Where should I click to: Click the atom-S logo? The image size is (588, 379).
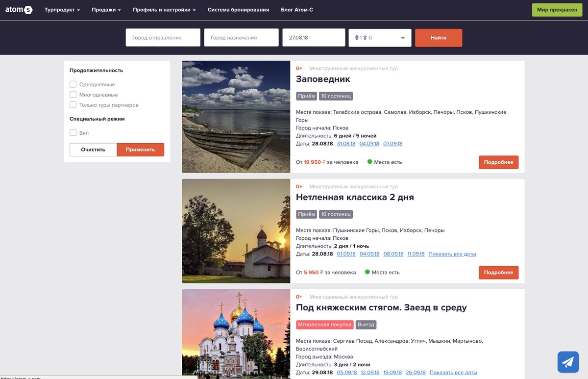(x=19, y=9)
